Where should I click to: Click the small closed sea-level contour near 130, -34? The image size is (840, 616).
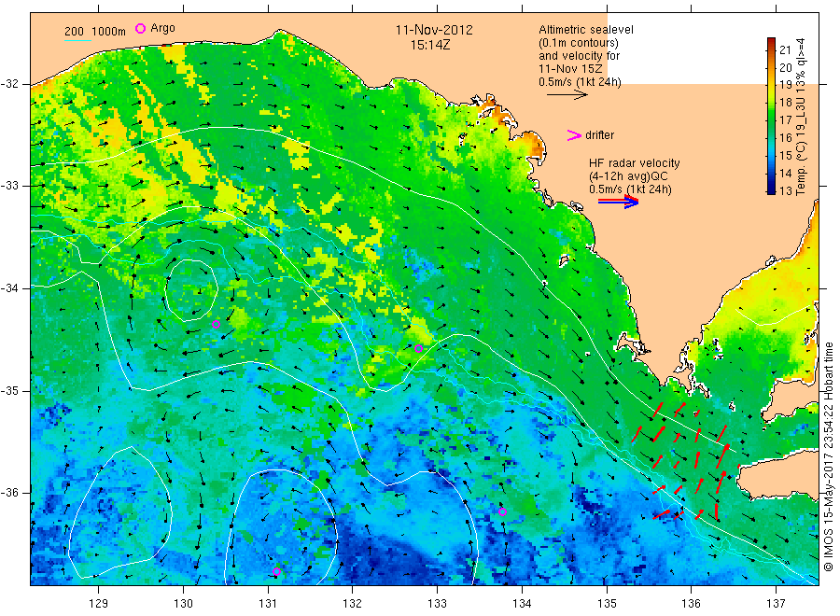coord(191,291)
